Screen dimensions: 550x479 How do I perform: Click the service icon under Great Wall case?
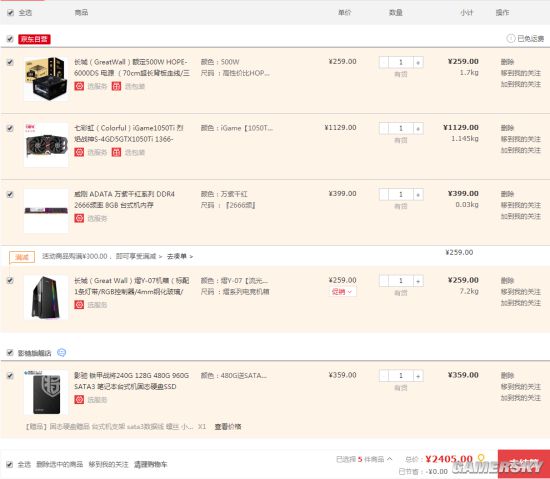point(79,304)
